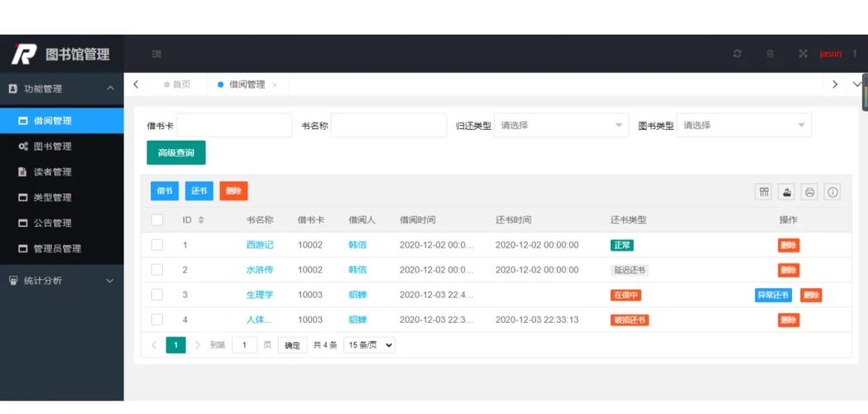This screenshot has width=868, height=414.
Task: Toggle fullscreen icon in top bar
Action: tap(803, 54)
